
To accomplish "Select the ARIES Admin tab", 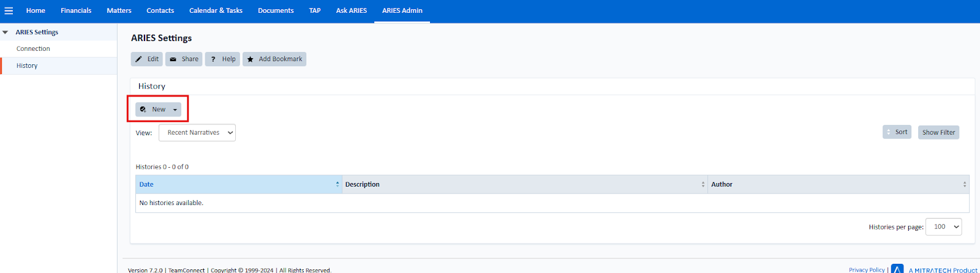I will [x=402, y=10].
